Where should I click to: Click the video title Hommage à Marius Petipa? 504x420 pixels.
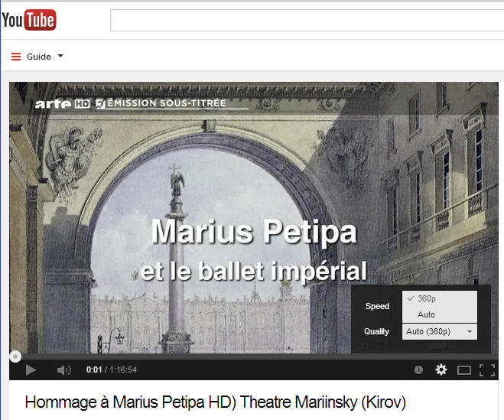(x=216, y=402)
